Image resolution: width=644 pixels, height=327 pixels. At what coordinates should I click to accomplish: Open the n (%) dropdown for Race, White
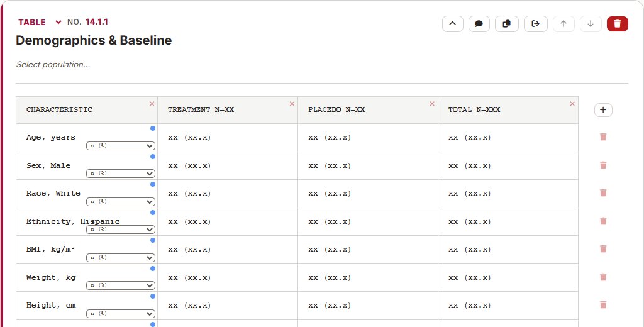click(x=121, y=202)
